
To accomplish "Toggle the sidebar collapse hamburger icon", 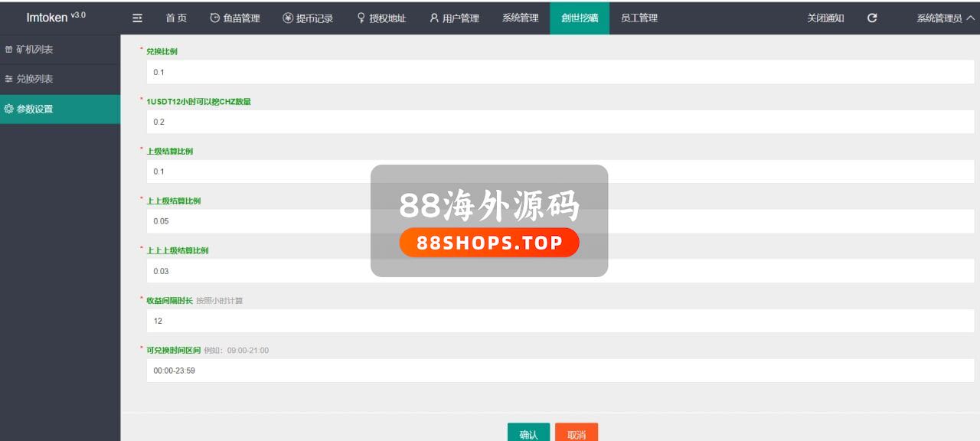I will (x=137, y=18).
